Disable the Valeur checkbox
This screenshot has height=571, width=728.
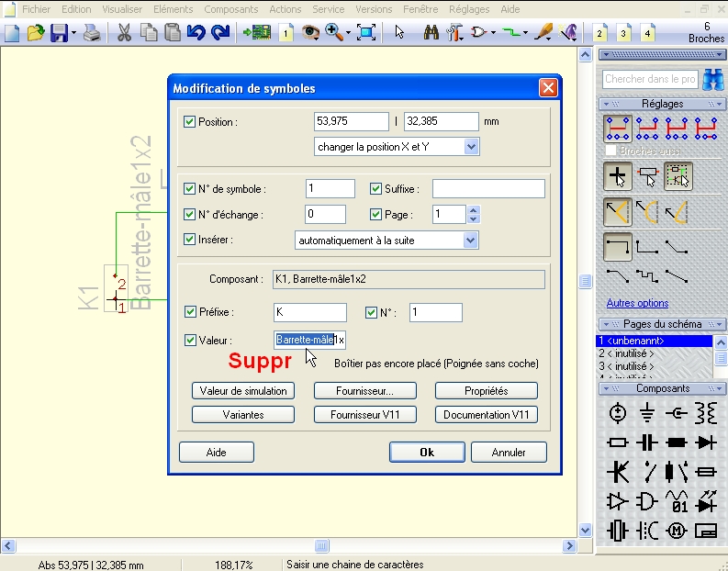click(x=190, y=340)
